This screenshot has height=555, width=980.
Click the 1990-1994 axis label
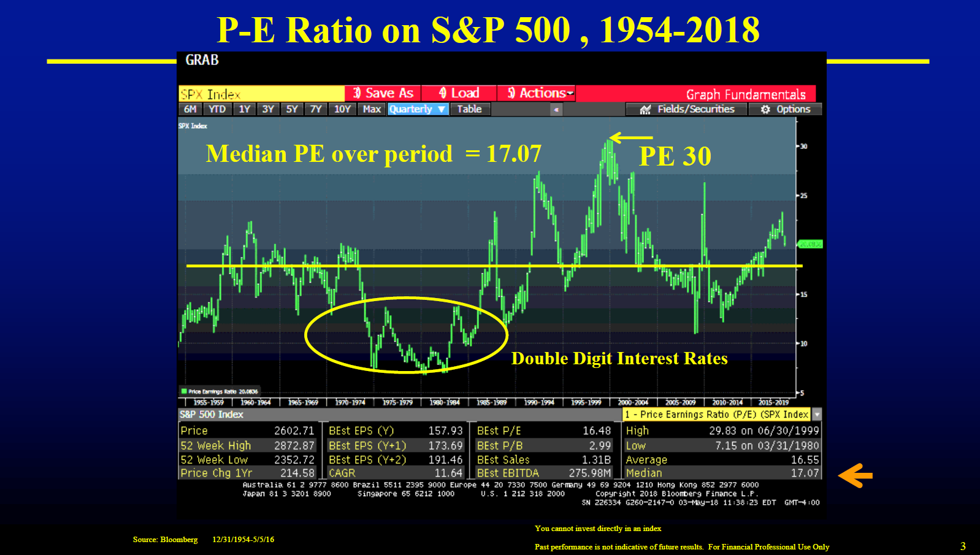(539, 402)
